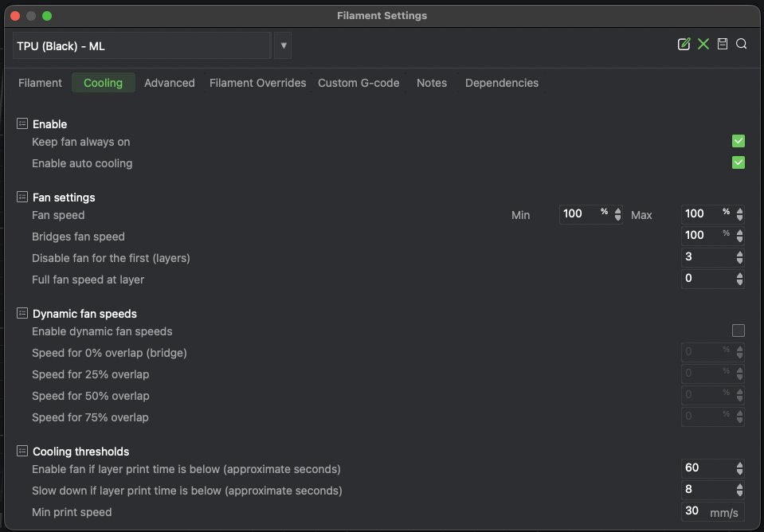Open the Notes tab

coord(432,83)
